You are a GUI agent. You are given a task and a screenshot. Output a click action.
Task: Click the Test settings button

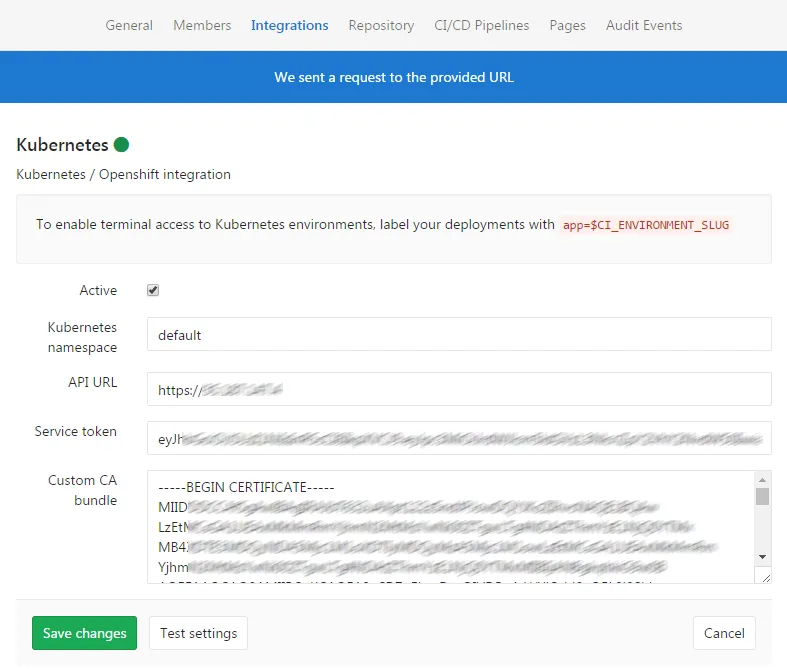pos(198,633)
